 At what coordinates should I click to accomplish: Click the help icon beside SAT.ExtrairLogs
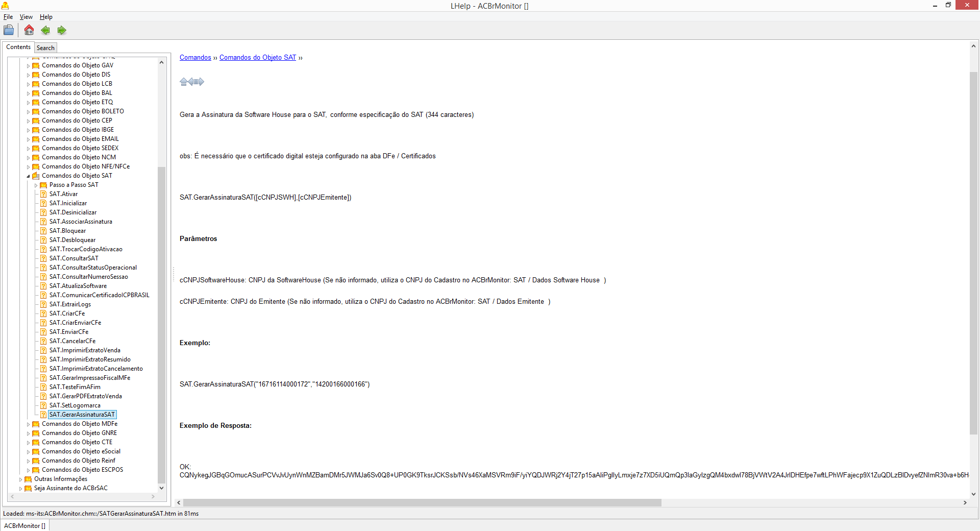coord(43,304)
